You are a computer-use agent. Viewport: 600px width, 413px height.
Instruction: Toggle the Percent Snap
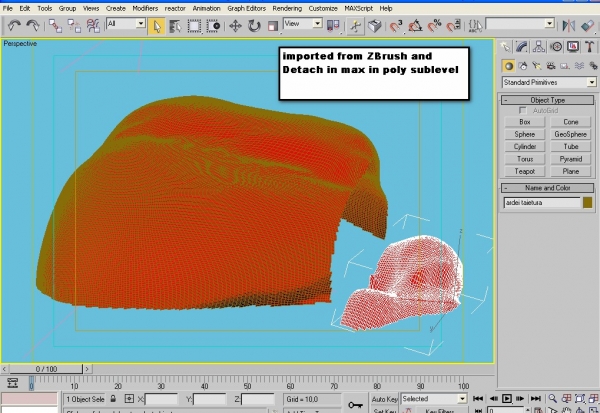434,26
